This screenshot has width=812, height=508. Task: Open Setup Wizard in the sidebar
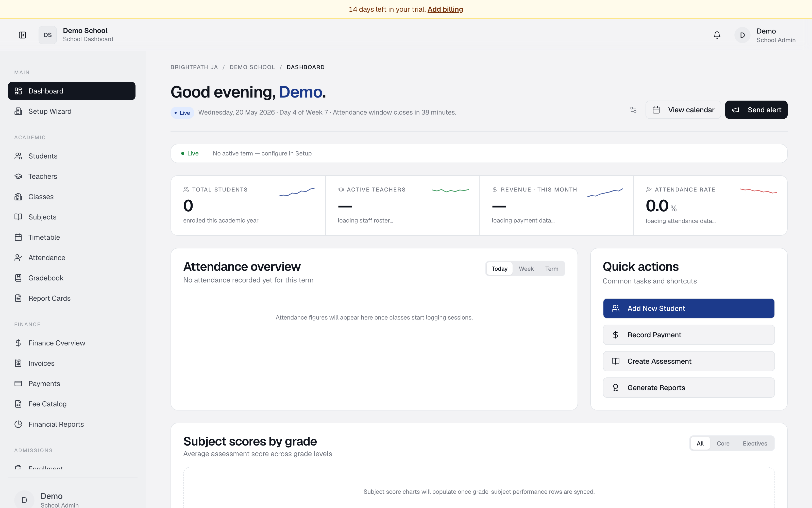(x=72, y=111)
